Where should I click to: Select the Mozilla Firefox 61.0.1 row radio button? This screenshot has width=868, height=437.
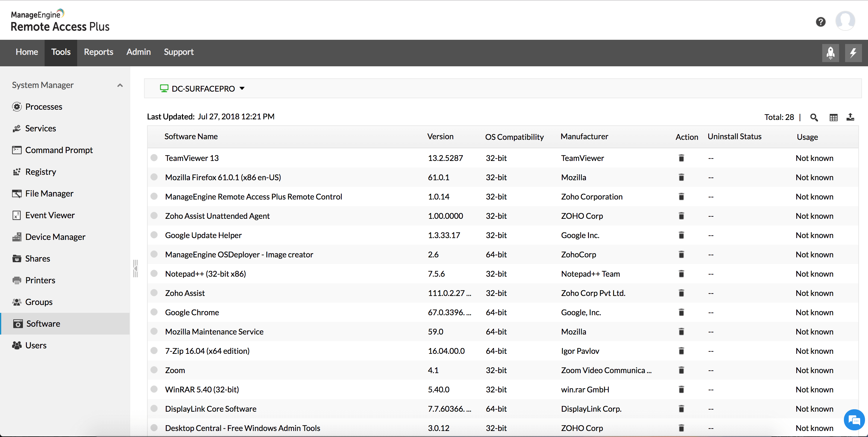[154, 177]
